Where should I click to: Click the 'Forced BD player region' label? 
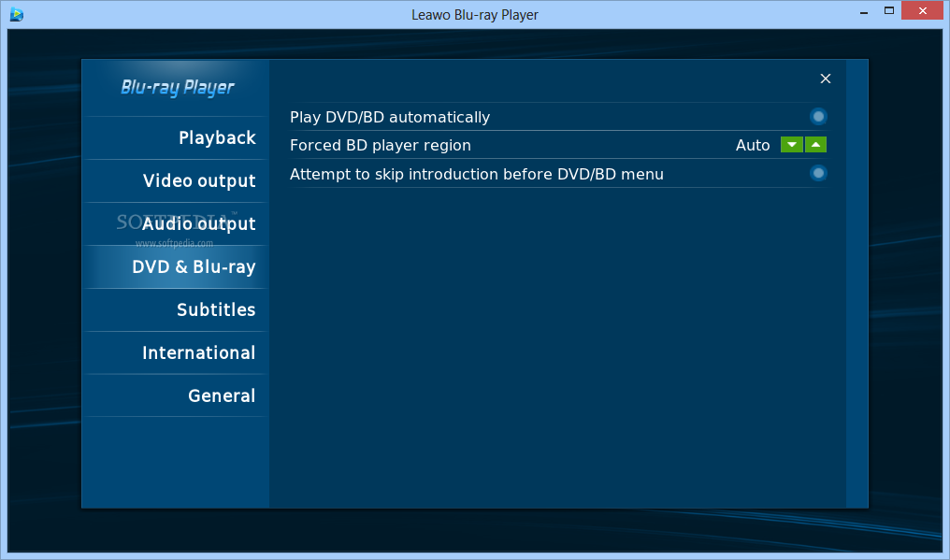[x=381, y=146]
